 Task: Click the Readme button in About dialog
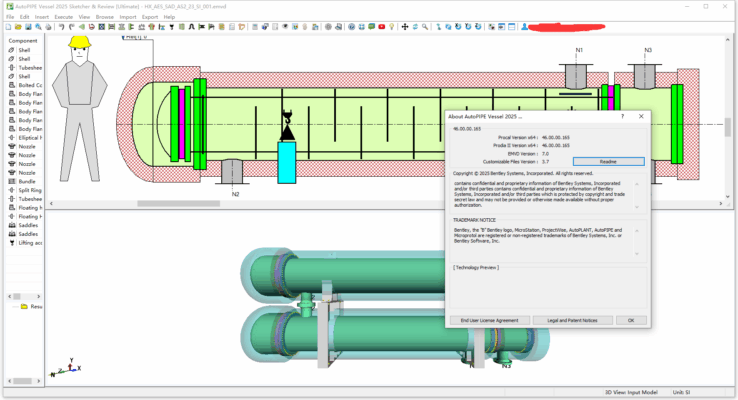click(x=609, y=161)
